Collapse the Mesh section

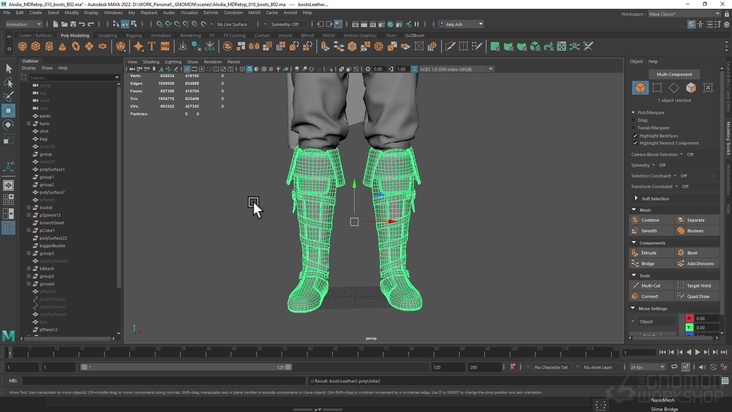point(633,210)
